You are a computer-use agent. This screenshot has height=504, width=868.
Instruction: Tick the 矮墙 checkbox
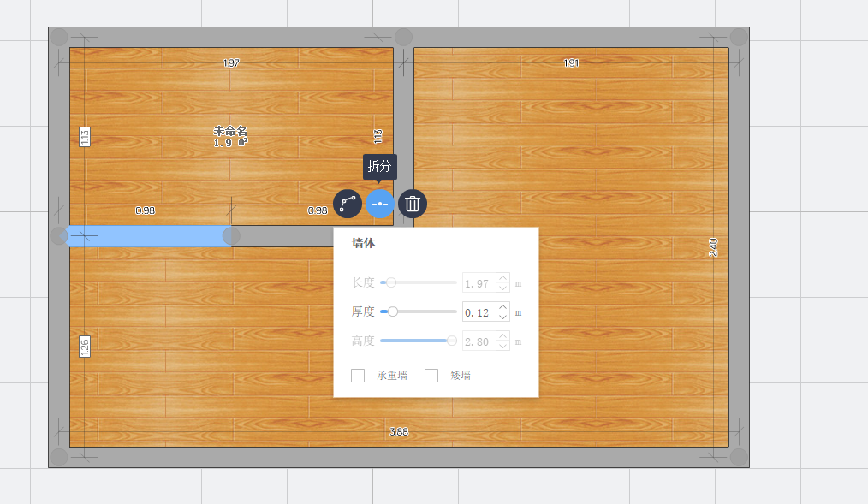coord(431,376)
